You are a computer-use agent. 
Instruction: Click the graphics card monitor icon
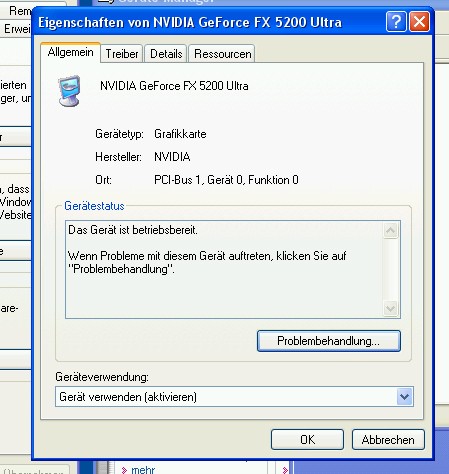point(69,91)
